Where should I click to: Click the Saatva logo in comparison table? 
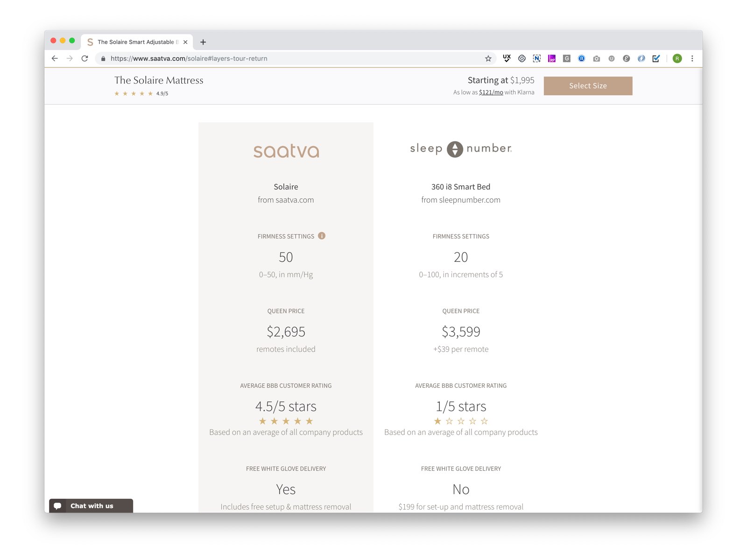click(286, 151)
